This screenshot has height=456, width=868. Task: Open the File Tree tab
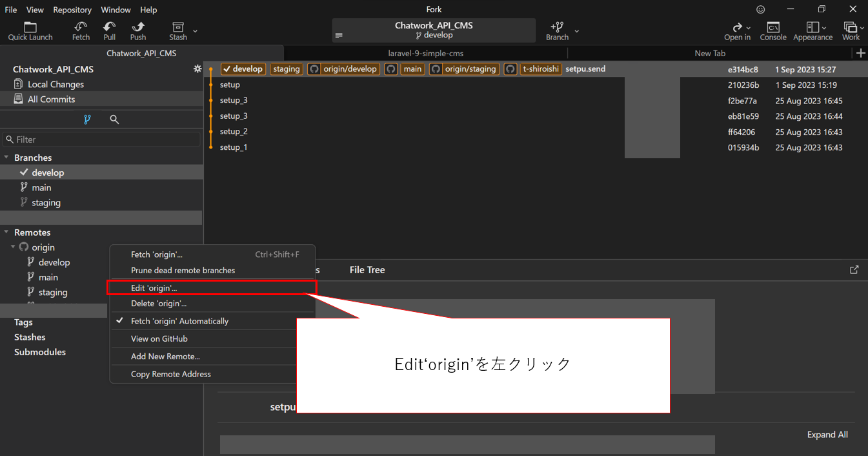point(367,270)
